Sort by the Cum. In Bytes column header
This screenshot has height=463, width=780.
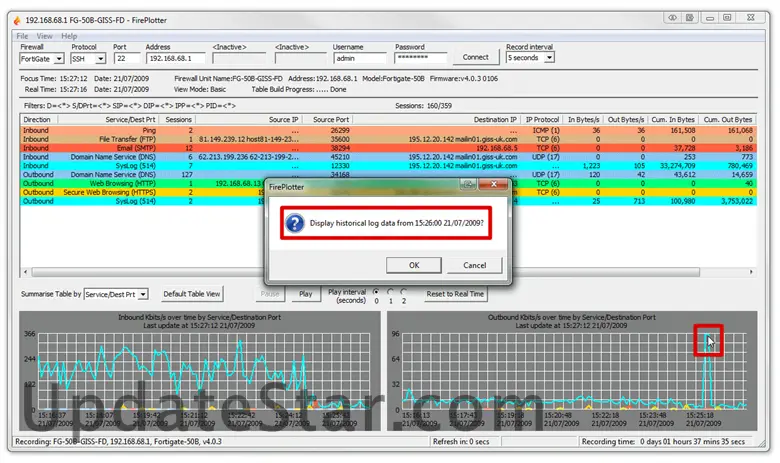[x=672, y=120]
